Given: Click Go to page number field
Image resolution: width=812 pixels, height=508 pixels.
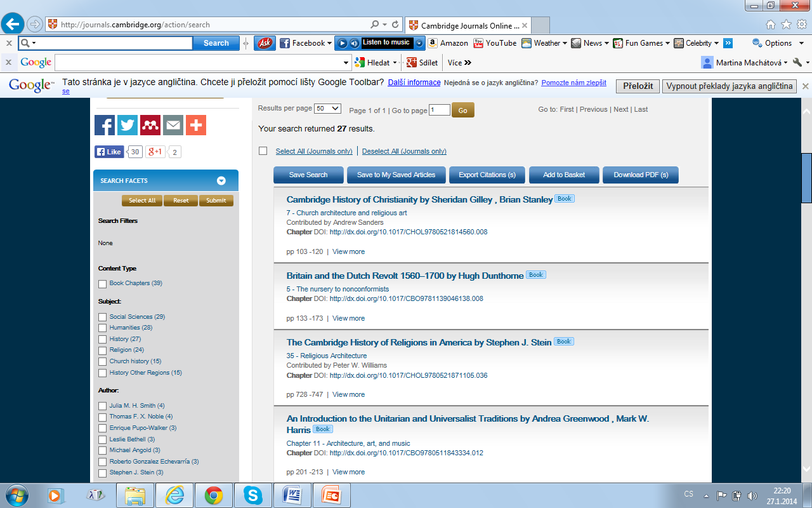Looking at the screenshot, I should 440,110.
